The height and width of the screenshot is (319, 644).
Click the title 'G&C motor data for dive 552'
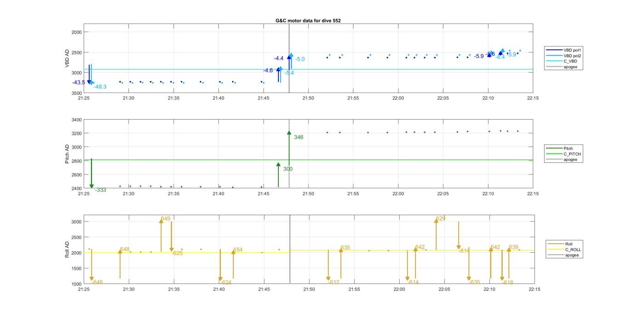pyautogui.click(x=308, y=21)
